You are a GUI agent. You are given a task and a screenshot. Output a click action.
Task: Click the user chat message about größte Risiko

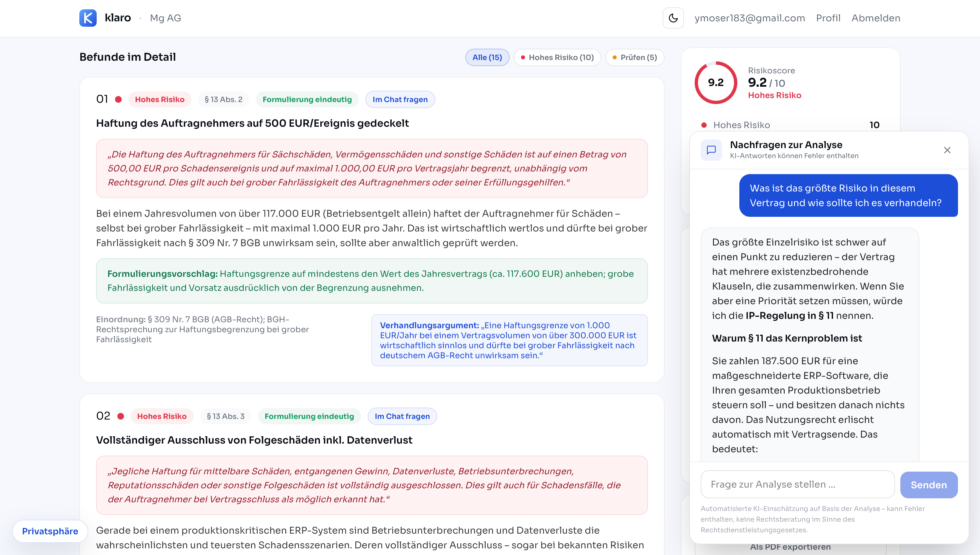[848, 195]
